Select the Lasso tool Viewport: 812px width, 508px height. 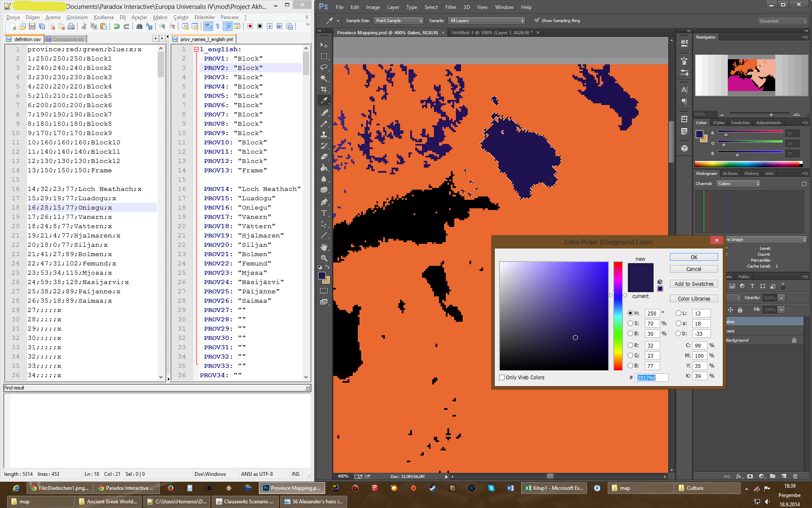coord(324,67)
